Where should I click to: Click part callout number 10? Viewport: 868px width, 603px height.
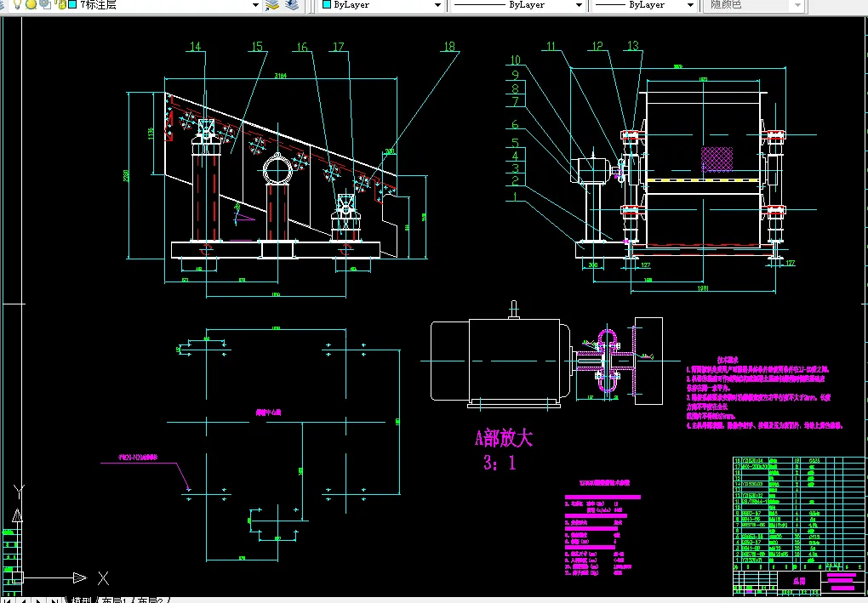516,60
